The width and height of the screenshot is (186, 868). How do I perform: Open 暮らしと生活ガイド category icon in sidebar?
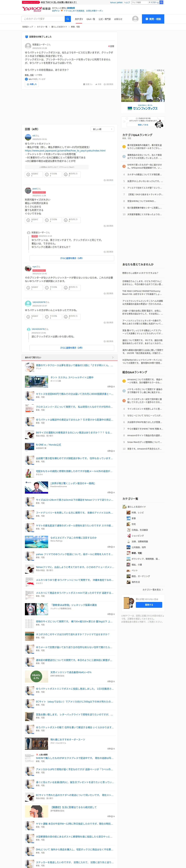click(x=124, y=506)
